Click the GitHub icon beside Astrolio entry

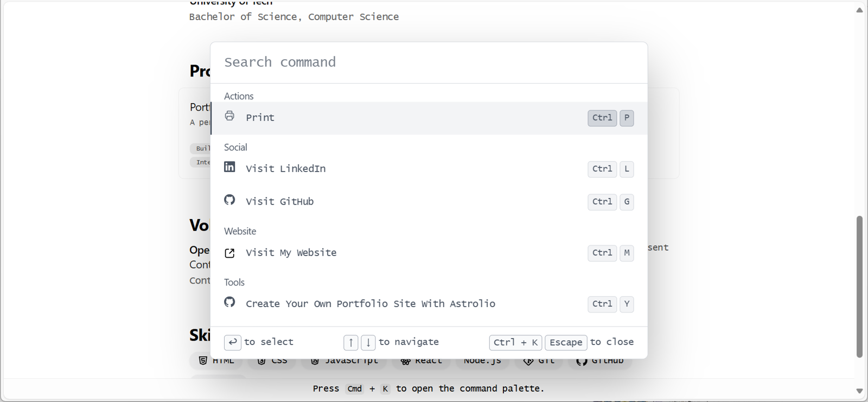point(229,302)
